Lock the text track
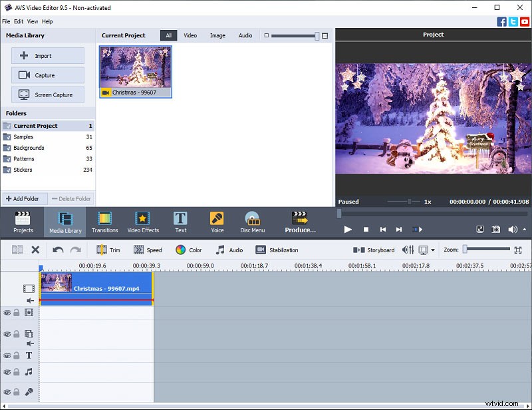This screenshot has width=532, height=410. click(x=16, y=355)
